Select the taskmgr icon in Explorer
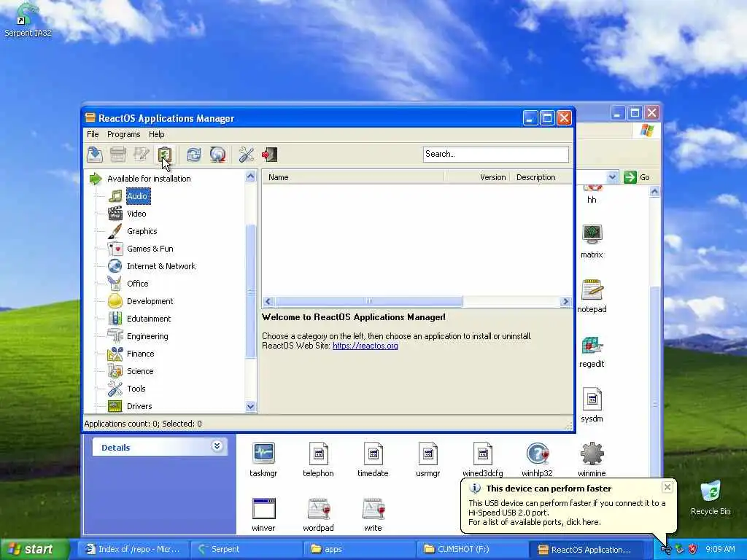The width and height of the screenshot is (747, 560). coord(263,460)
